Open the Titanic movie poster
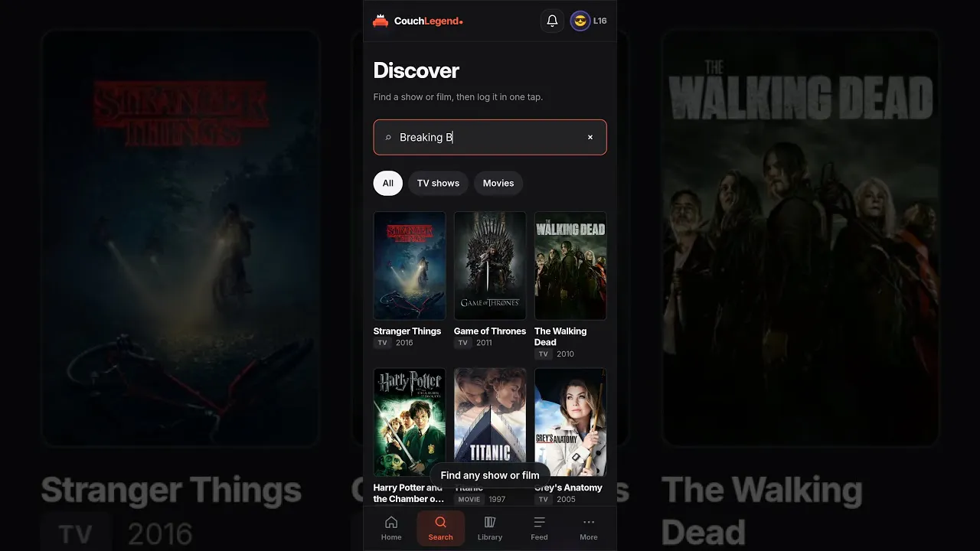Viewport: 980px width, 551px height. click(490, 422)
